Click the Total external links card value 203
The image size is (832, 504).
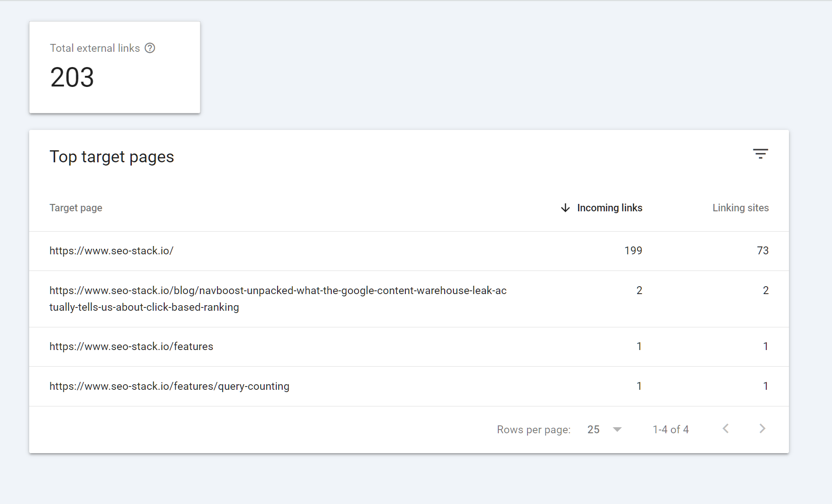pos(72,77)
